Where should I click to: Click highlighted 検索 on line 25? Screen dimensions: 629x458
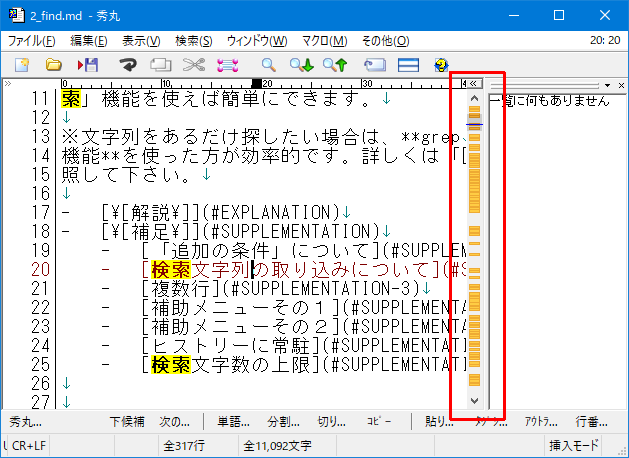pyautogui.click(x=170, y=365)
